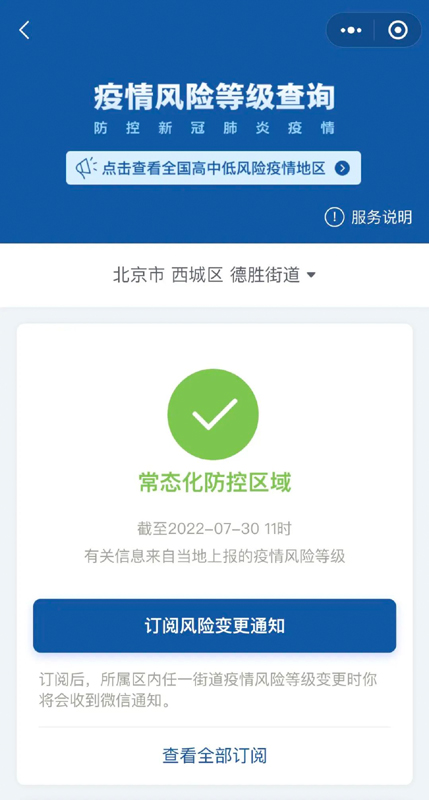Click the megaphone announcement icon
The height and width of the screenshot is (800, 429).
coord(86,168)
